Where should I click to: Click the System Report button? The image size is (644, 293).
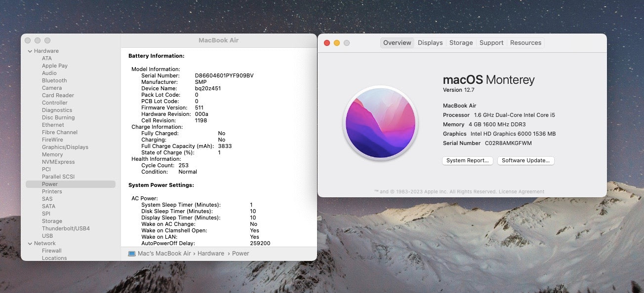pyautogui.click(x=467, y=161)
